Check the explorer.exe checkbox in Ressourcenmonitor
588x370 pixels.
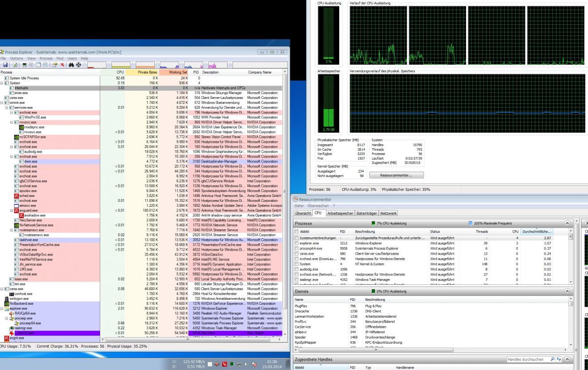296,243
